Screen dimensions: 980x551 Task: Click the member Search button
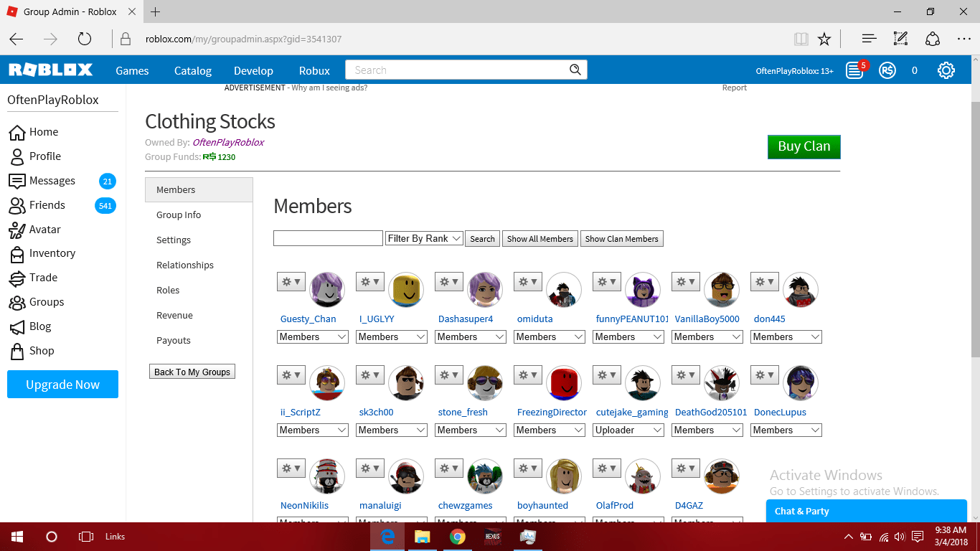tap(482, 239)
